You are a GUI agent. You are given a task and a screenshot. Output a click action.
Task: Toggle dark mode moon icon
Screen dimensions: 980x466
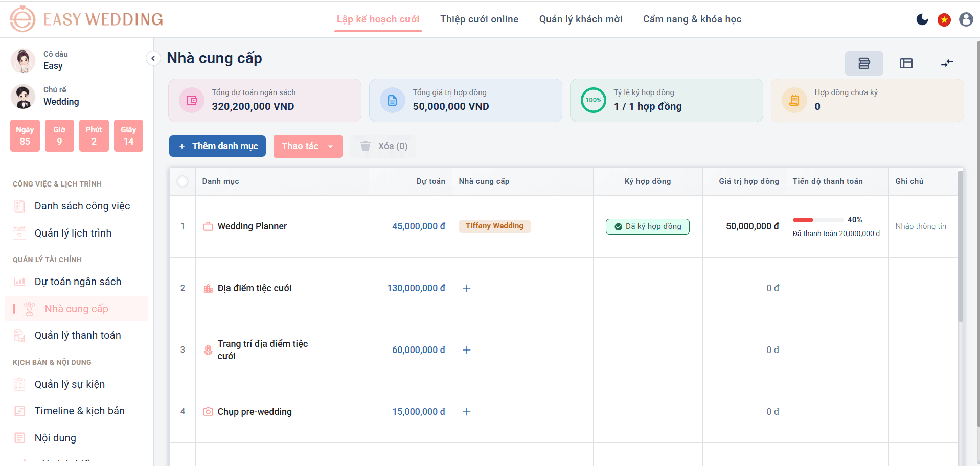click(922, 19)
